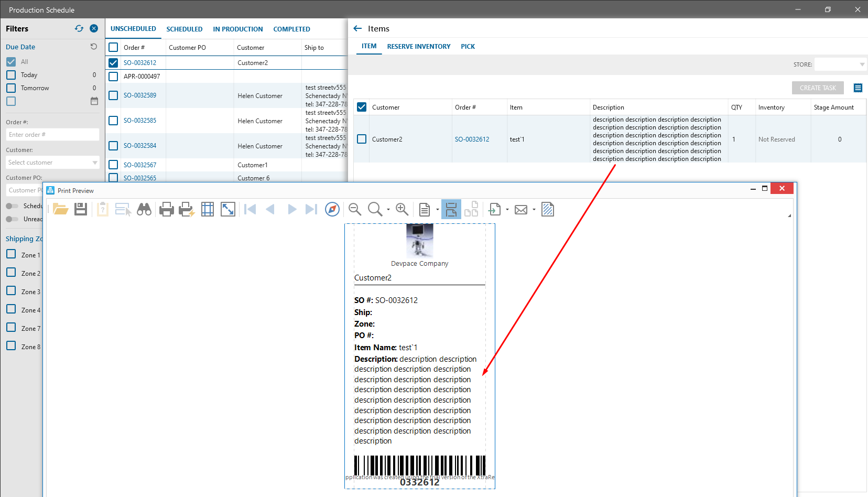
Task: Open the IN PRODUCTION tab
Action: coord(238,29)
